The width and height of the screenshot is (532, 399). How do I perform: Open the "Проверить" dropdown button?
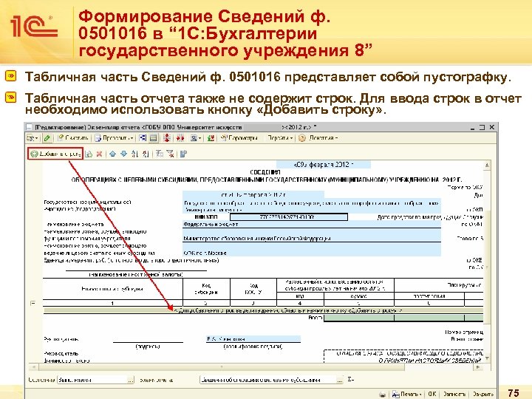tap(114, 138)
